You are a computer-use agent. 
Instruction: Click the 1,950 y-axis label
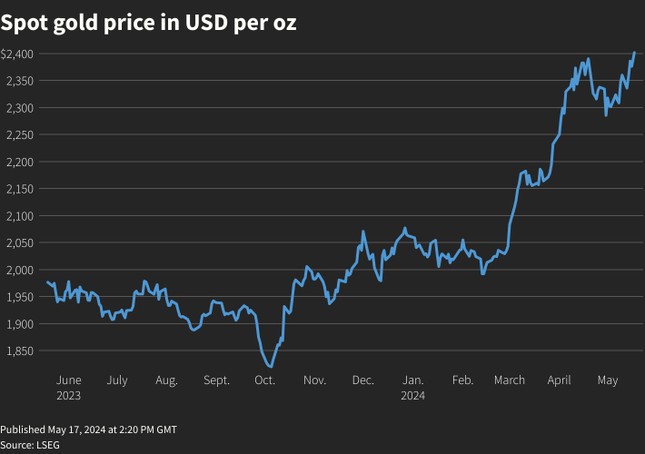click(x=20, y=297)
